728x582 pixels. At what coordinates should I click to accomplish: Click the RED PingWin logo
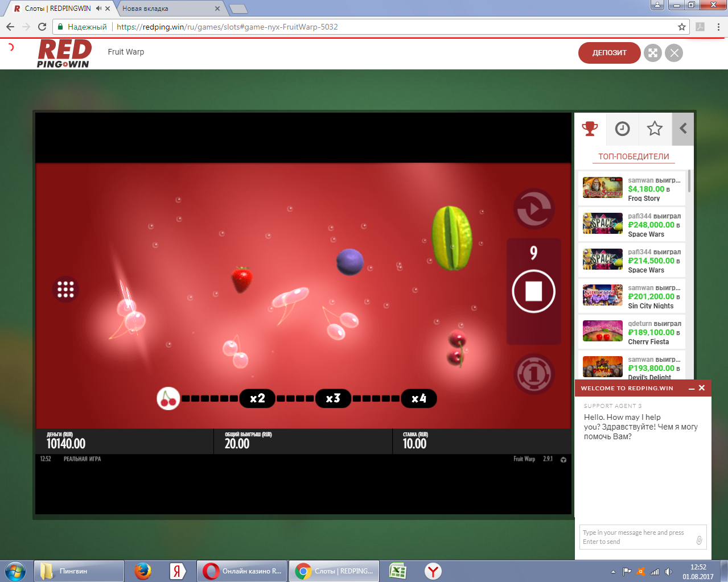(x=64, y=53)
